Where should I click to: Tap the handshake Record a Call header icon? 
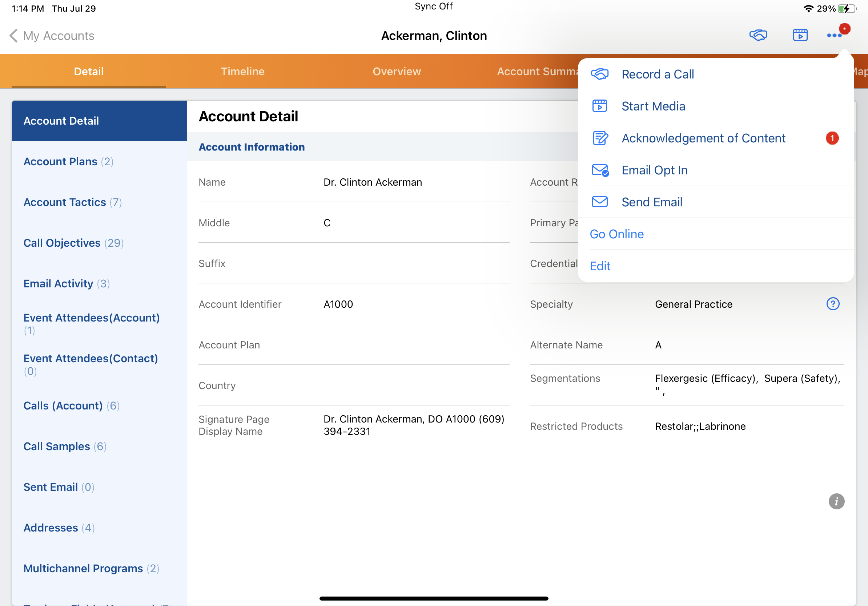click(x=758, y=36)
